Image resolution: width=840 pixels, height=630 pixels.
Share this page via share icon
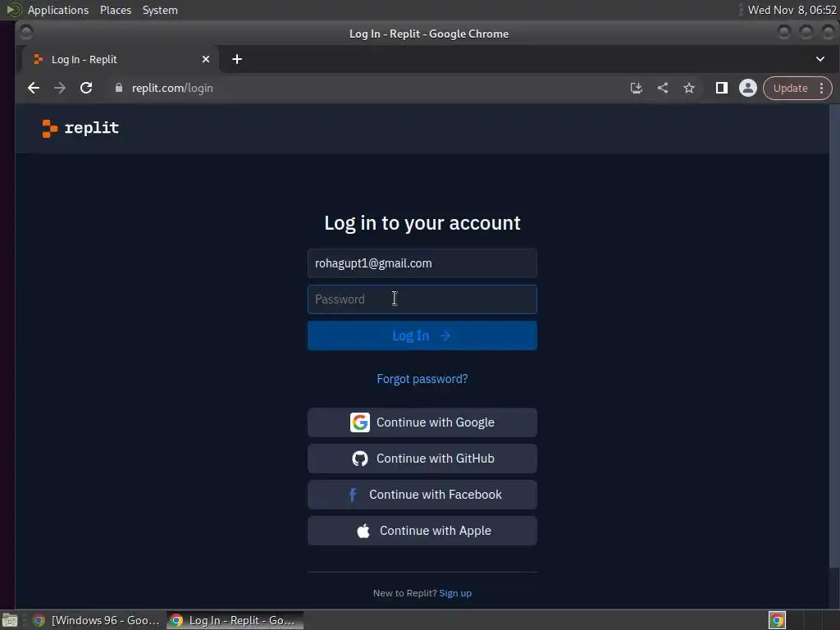tap(663, 88)
